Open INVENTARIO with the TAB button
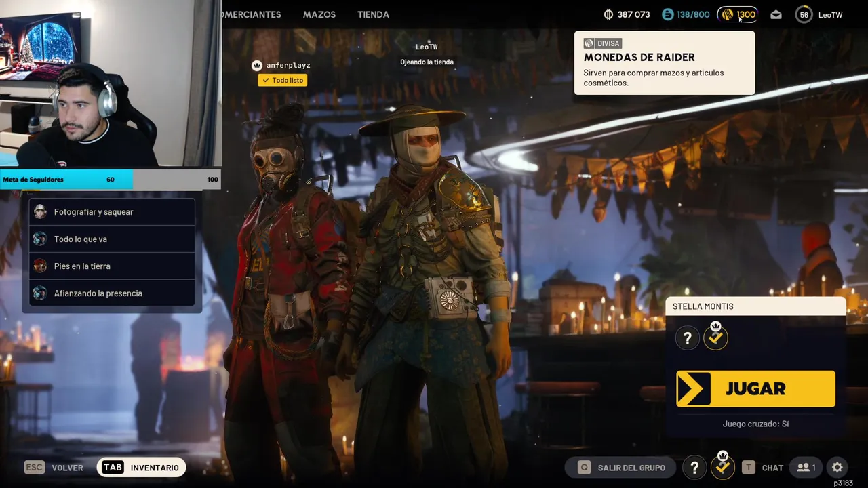Image resolution: width=868 pixels, height=488 pixels. click(141, 468)
